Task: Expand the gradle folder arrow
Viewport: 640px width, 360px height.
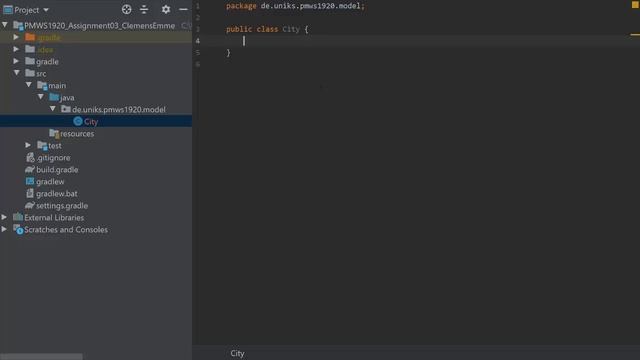Action: (16, 61)
